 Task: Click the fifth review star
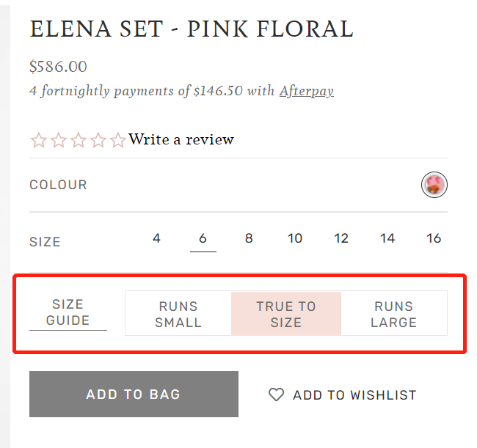117,140
